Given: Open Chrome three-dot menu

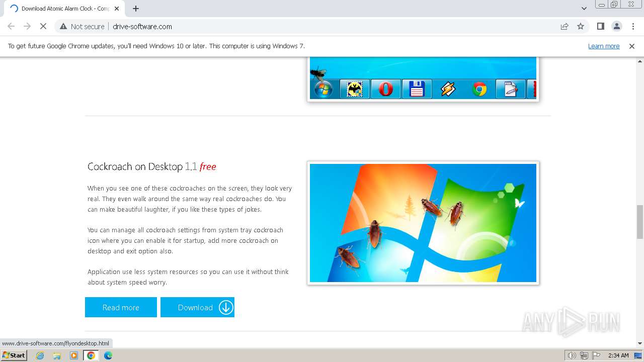Looking at the screenshot, I should pos(633,27).
